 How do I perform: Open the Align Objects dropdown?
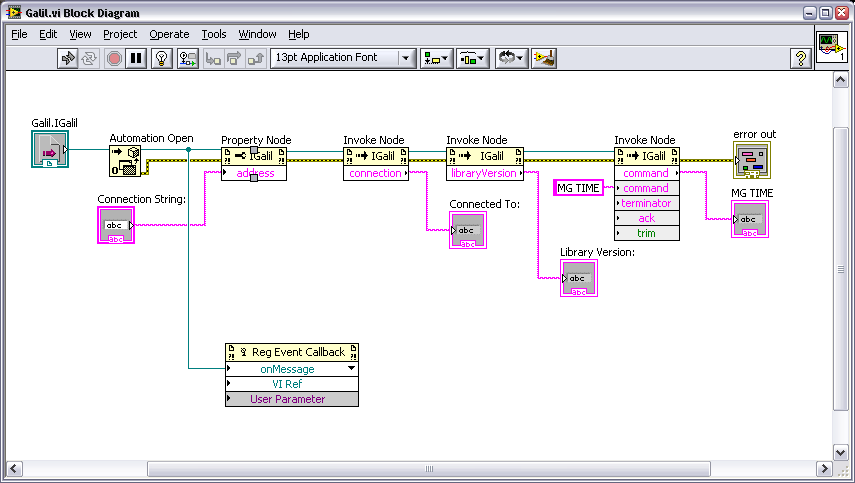click(436, 58)
